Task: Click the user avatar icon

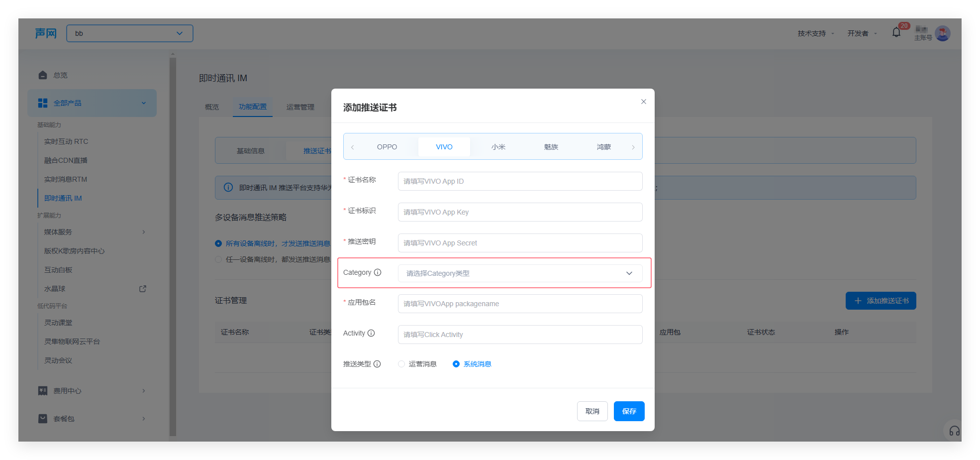Action: (942, 33)
